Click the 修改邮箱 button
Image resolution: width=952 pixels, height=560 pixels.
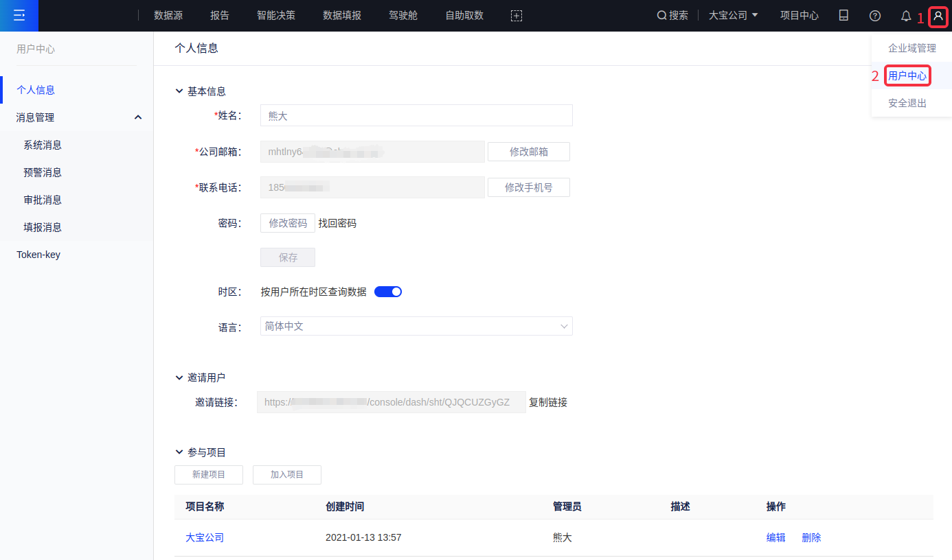click(528, 152)
